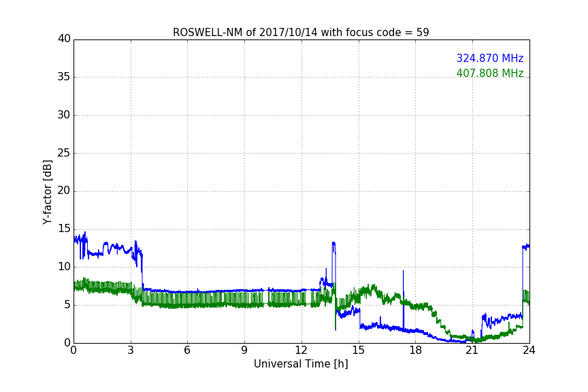The height and width of the screenshot is (392, 588).
Task: Click y-axis tick value 25
Action: [64, 153]
